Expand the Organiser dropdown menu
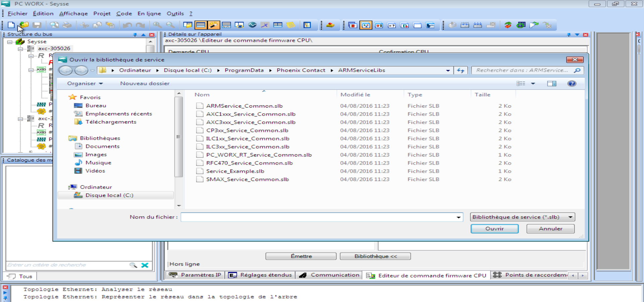 [85, 83]
